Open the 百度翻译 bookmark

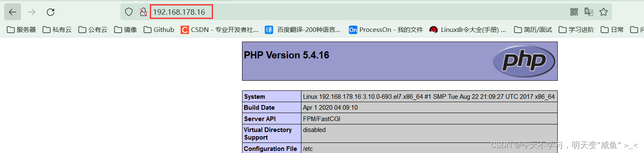click(x=303, y=29)
